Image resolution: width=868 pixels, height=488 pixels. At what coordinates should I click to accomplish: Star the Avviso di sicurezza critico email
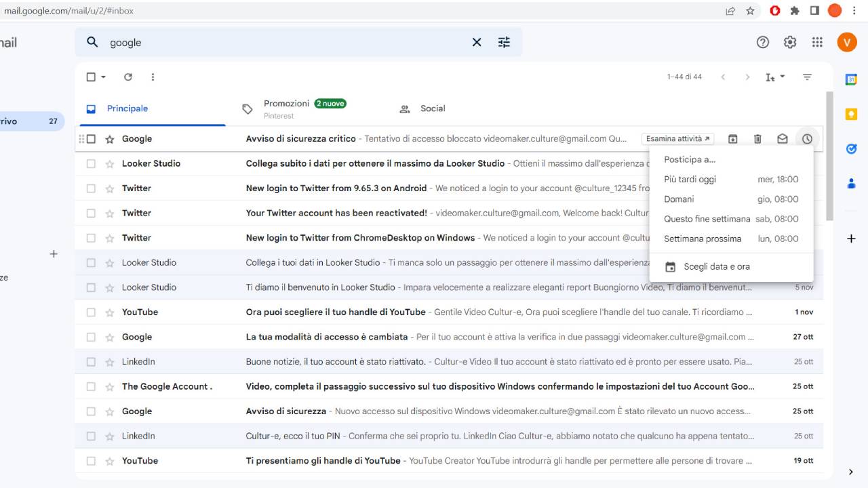pos(110,139)
